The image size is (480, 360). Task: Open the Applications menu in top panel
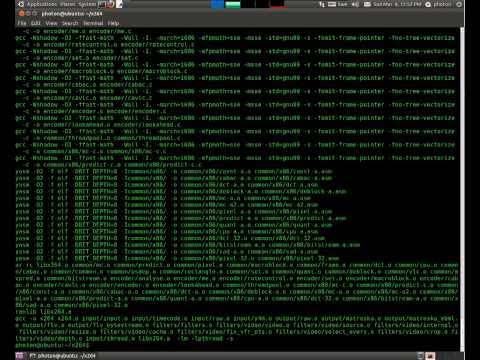42,4
